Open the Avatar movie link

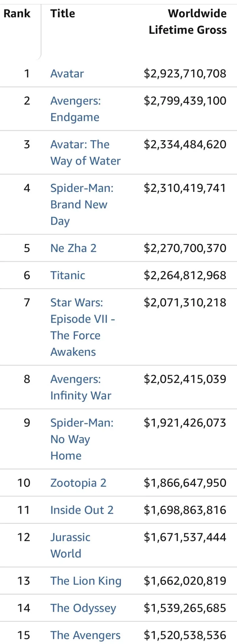pos(67,73)
